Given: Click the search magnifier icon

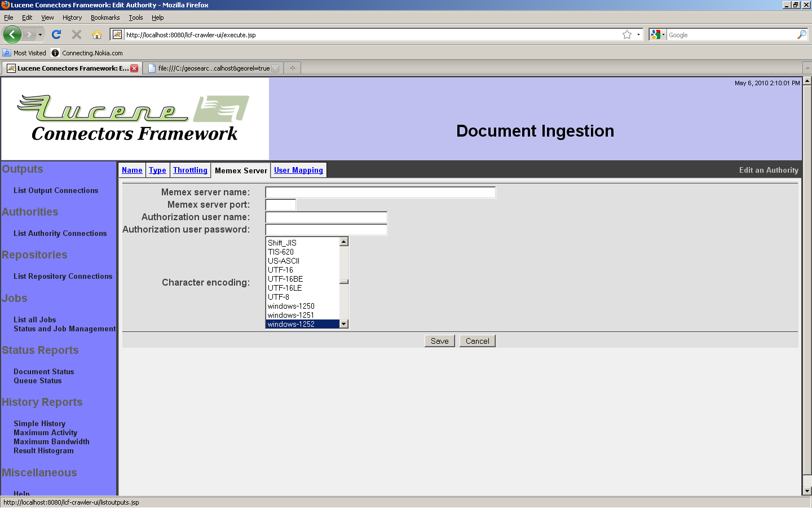Looking at the screenshot, I should pyautogui.click(x=801, y=34).
